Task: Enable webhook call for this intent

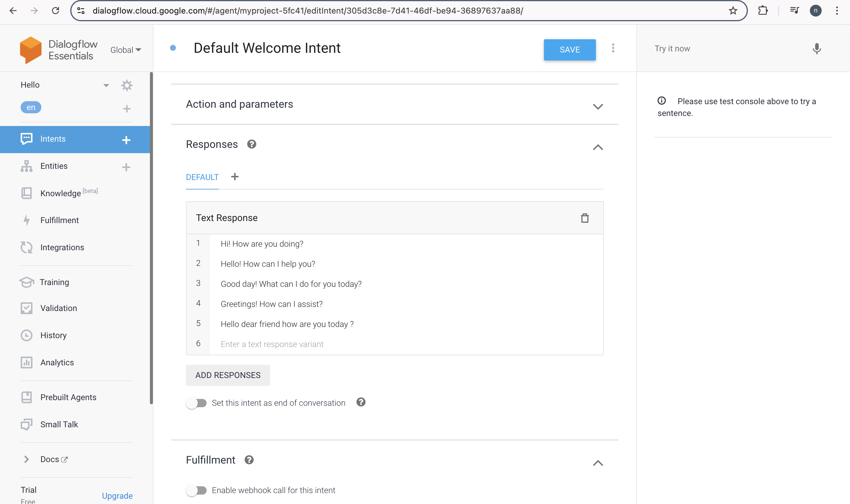Action: (x=196, y=490)
